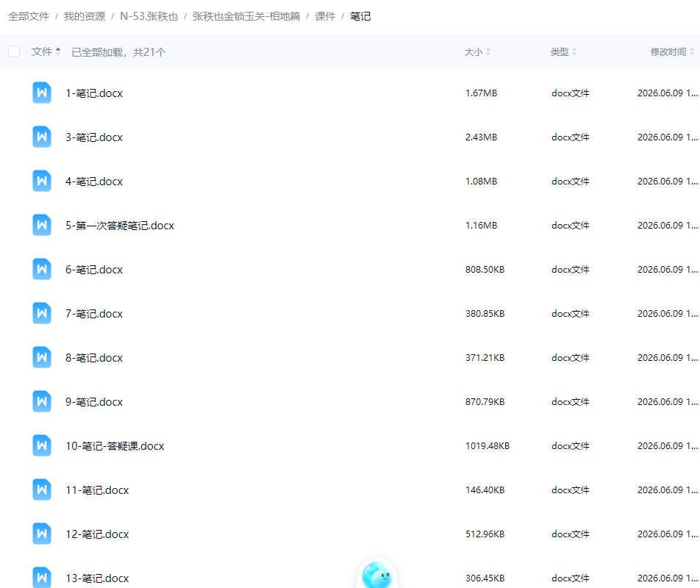Click the 870.79KB size cell

[485, 402]
